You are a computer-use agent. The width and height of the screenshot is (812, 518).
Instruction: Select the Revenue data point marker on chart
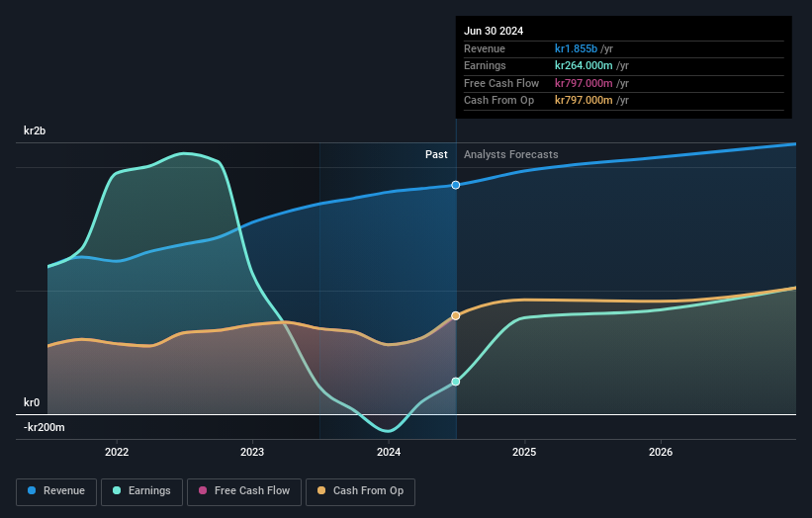[x=456, y=185]
